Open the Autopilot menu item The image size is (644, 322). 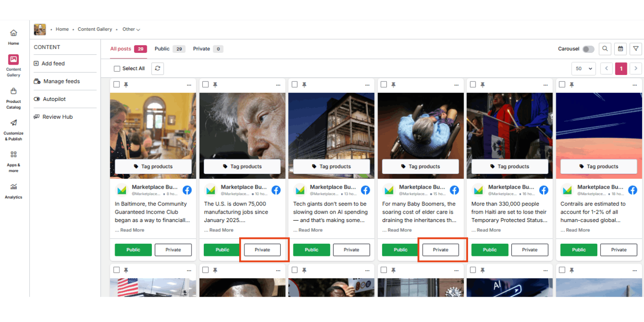click(x=50, y=99)
